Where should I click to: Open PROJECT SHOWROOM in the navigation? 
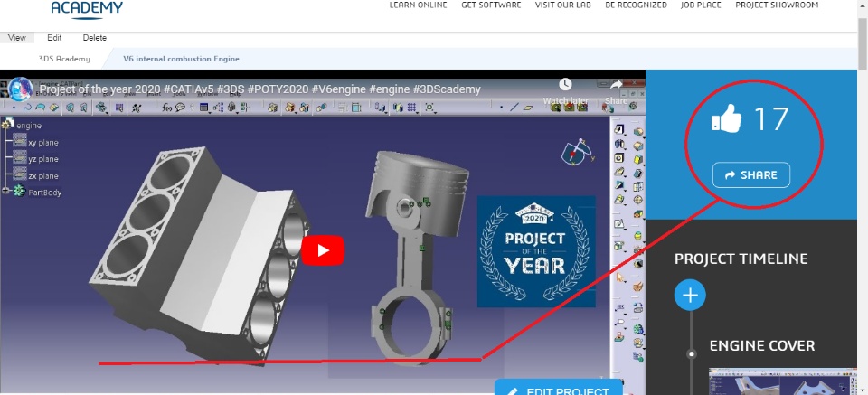[x=777, y=5]
